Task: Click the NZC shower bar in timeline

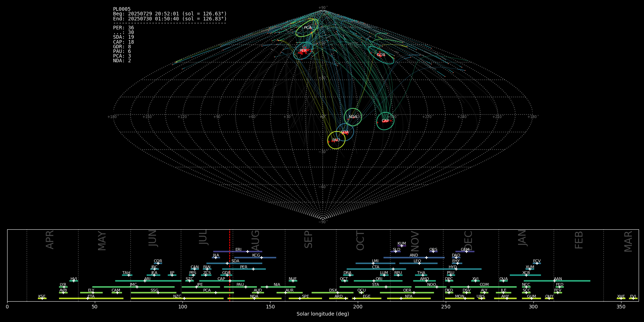Action: point(177,298)
